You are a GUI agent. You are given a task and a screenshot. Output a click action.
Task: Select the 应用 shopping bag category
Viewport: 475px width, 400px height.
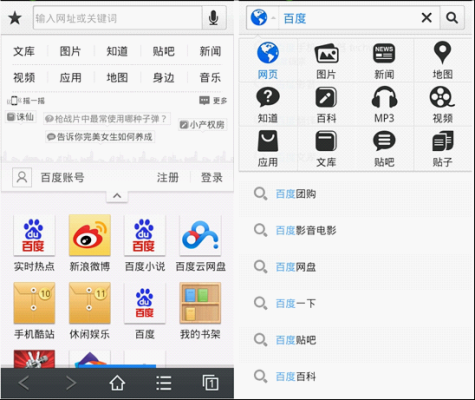point(268,149)
